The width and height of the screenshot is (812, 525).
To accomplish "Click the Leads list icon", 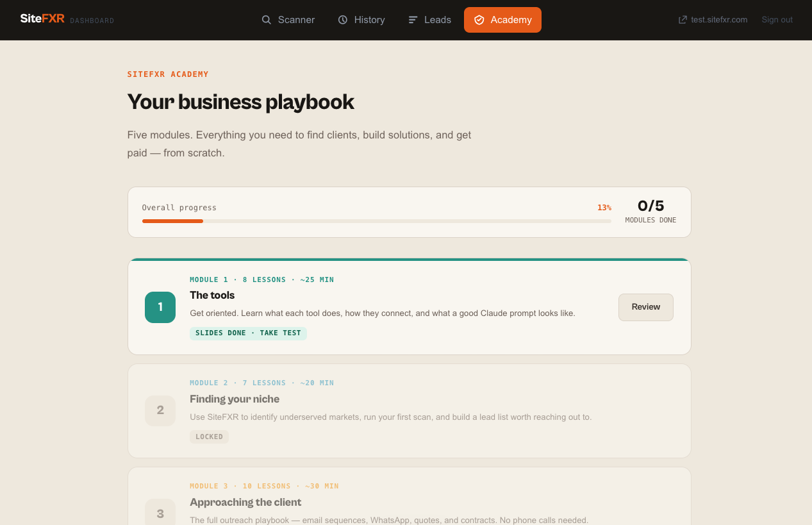I will tap(413, 20).
